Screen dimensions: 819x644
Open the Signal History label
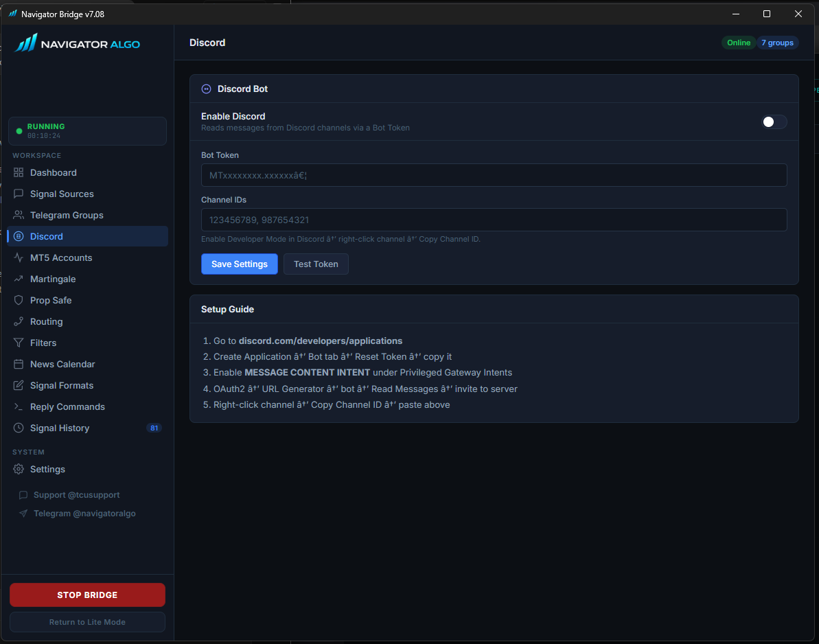[60, 428]
